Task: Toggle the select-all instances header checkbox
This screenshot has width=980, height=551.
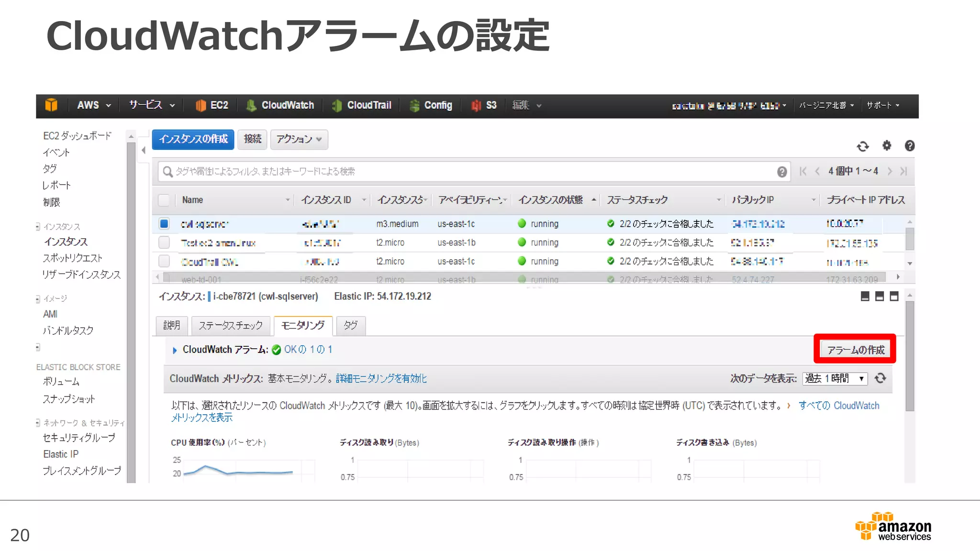Action: [x=164, y=200]
